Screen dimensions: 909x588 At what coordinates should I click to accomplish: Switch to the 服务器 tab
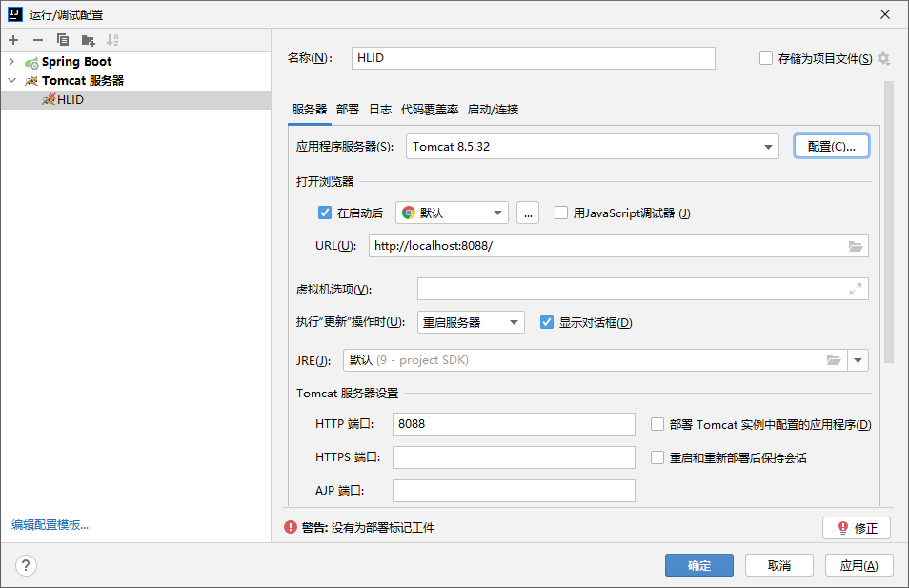tap(309, 110)
